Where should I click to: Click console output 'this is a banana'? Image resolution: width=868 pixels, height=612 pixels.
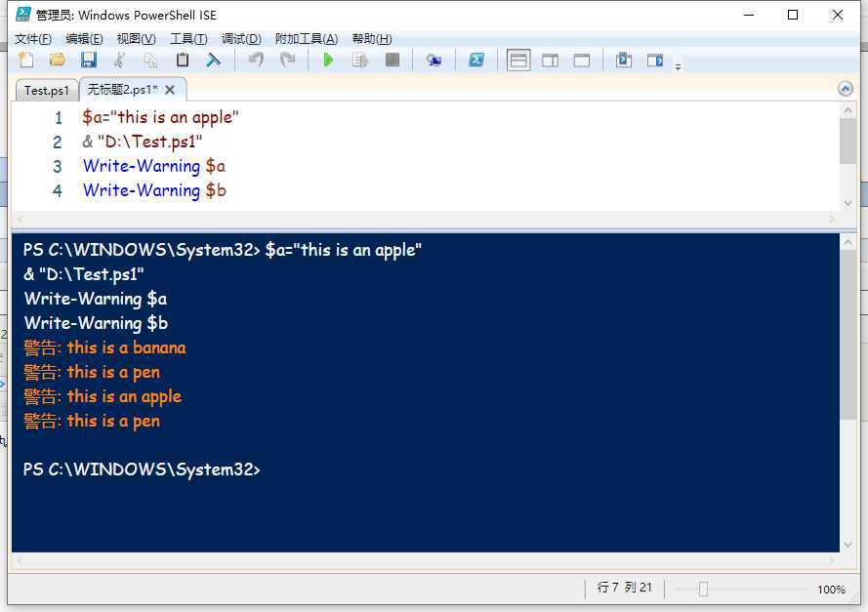click(126, 347)
